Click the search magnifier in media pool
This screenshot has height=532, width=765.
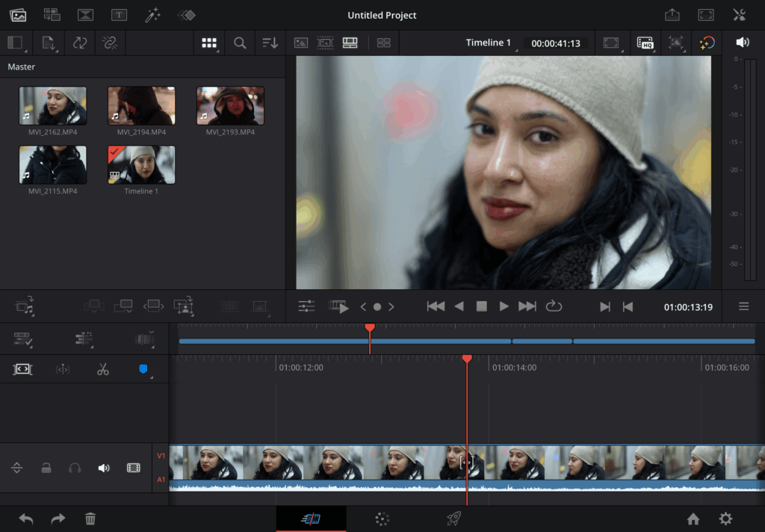[x=240, y=43]
